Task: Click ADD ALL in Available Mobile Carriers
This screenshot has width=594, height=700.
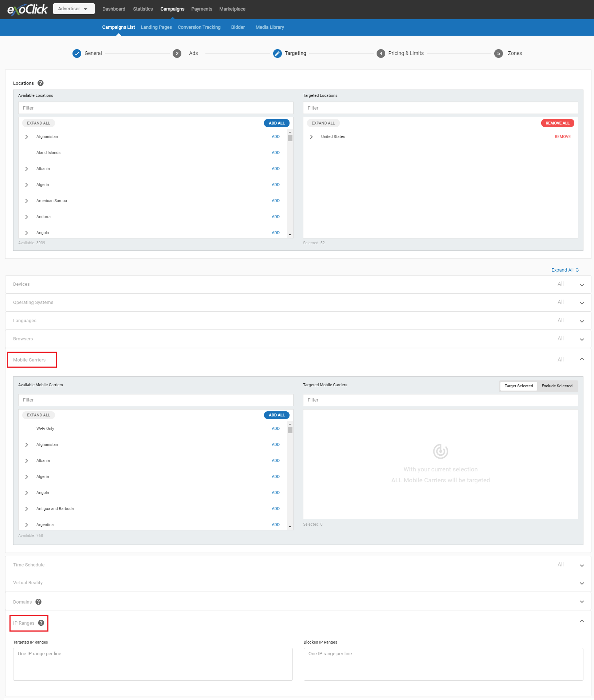Action: (x=277, y=415)
